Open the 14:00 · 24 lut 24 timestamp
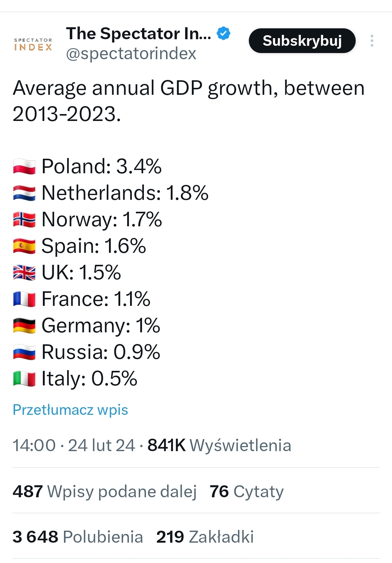This screenshot has width=392, height=563. [74, 445]
